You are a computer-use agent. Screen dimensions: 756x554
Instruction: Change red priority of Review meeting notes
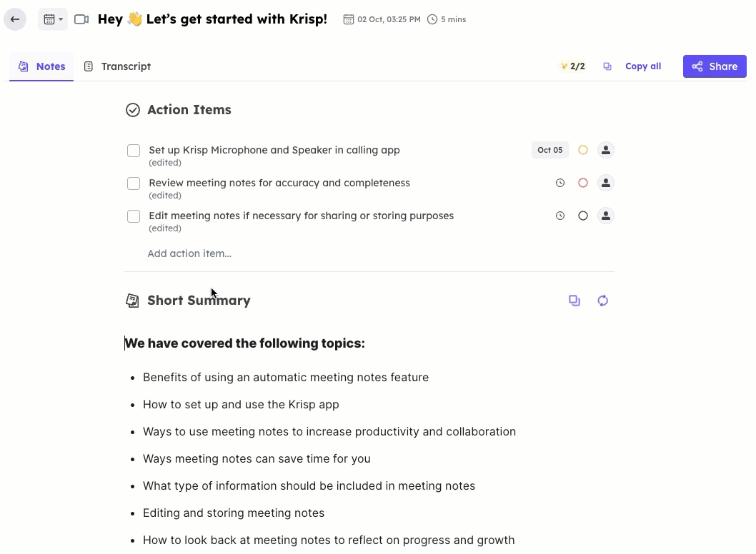point(583,183)
